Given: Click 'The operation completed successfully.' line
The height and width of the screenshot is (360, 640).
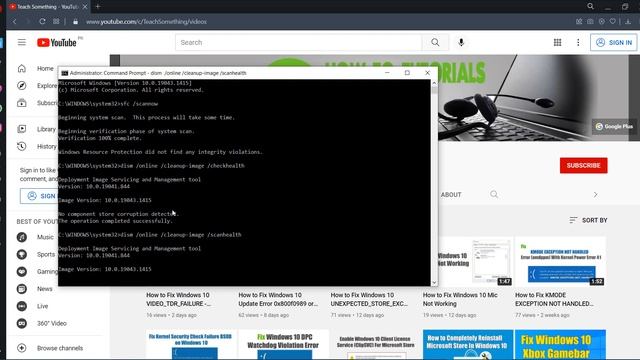Looking at the screenshot, I should tap(116, 221).
